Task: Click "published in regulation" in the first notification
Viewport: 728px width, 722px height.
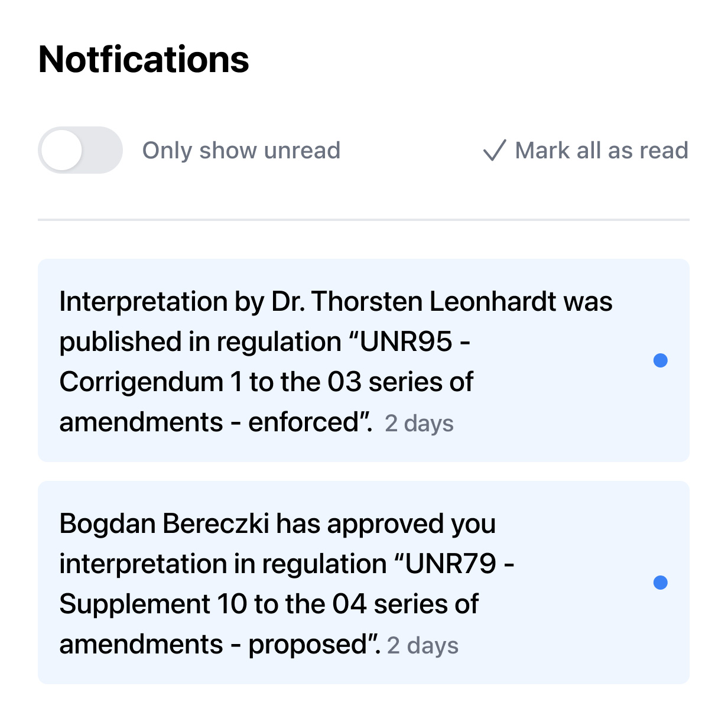Action: (200, 342)
